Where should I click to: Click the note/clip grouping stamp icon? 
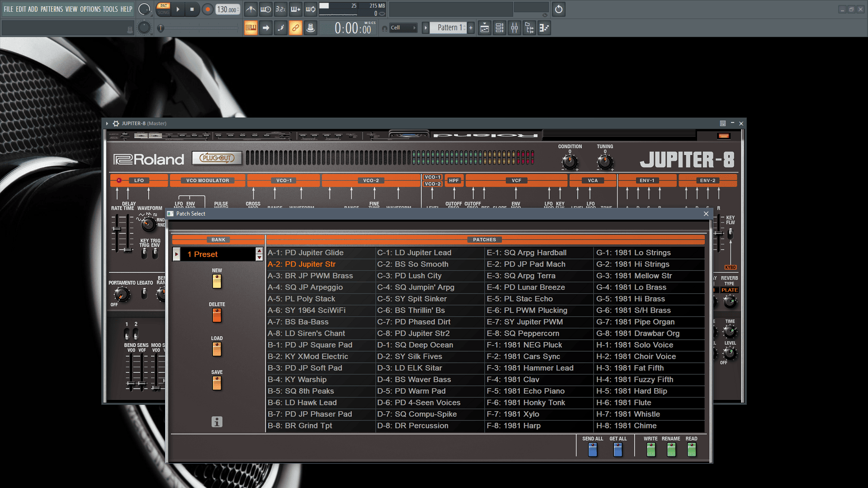point(311,28)
